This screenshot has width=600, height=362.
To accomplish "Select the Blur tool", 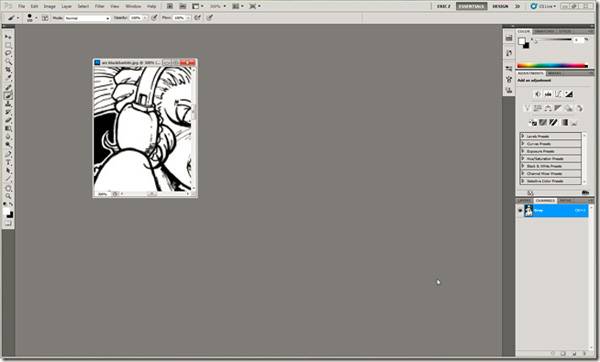I will tap(8, 137).
